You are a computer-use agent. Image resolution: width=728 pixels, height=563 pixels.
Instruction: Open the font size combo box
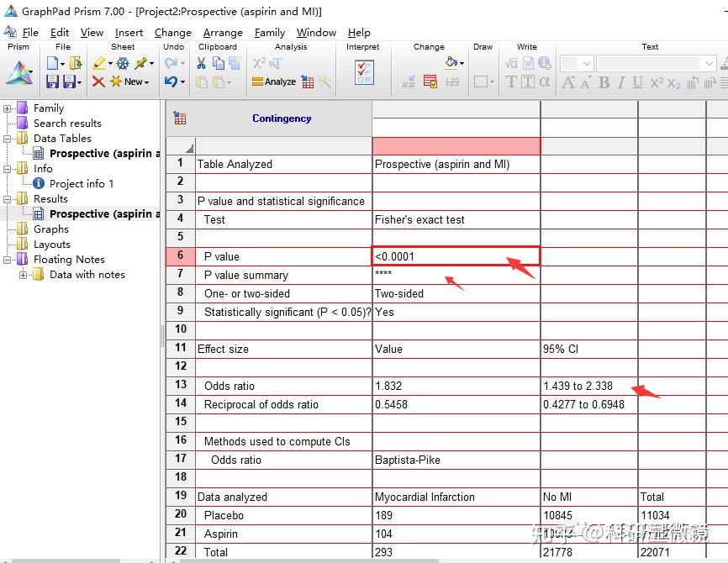pyautogui.click(x=577, y=63)
